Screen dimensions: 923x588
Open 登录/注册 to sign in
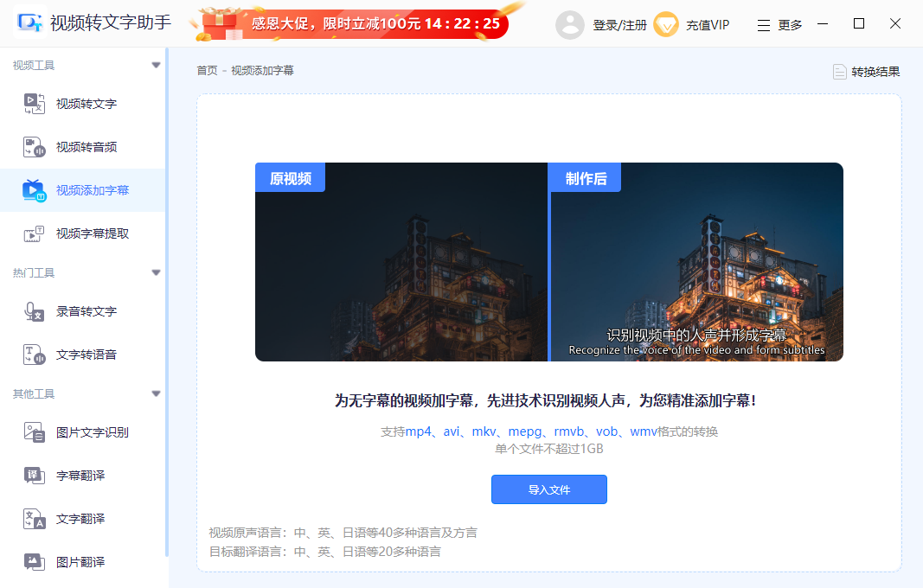click(619, 24)
